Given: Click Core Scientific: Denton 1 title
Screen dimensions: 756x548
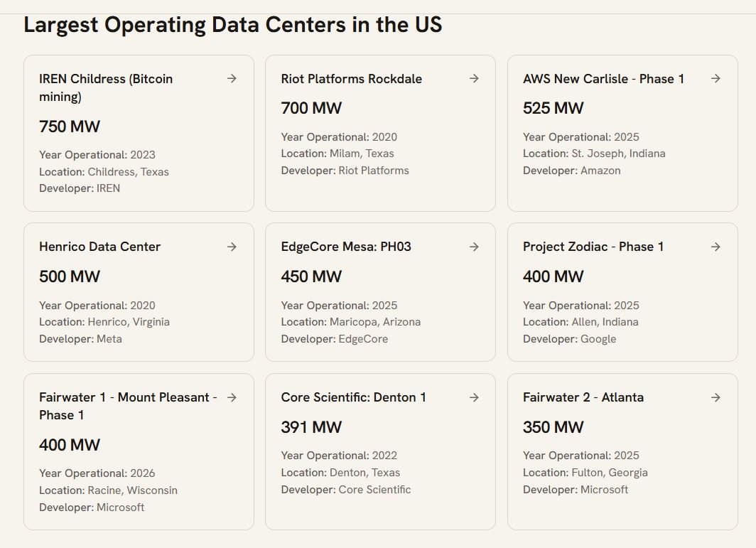Looking at the screenshot, I should [353, 397].
